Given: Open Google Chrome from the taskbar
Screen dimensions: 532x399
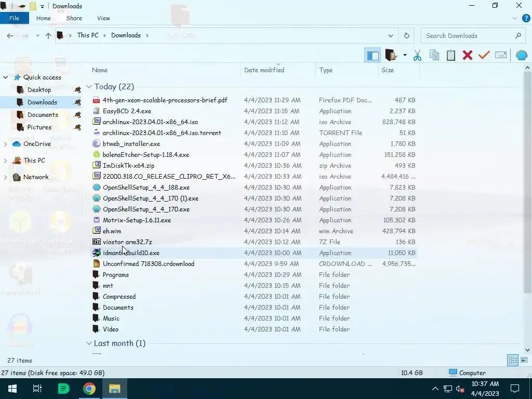Looking at the screenshot, I should pos(89,389).
